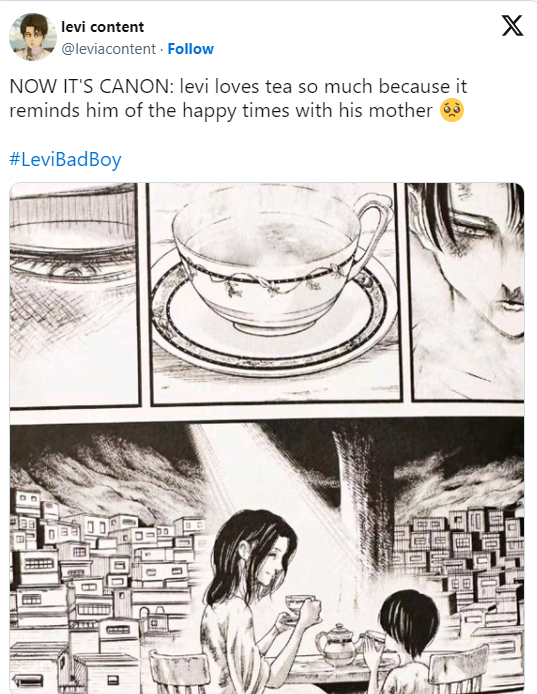
Task: Click the chair behind the mother
Action: pyautogui.click(x=179, y=673)
